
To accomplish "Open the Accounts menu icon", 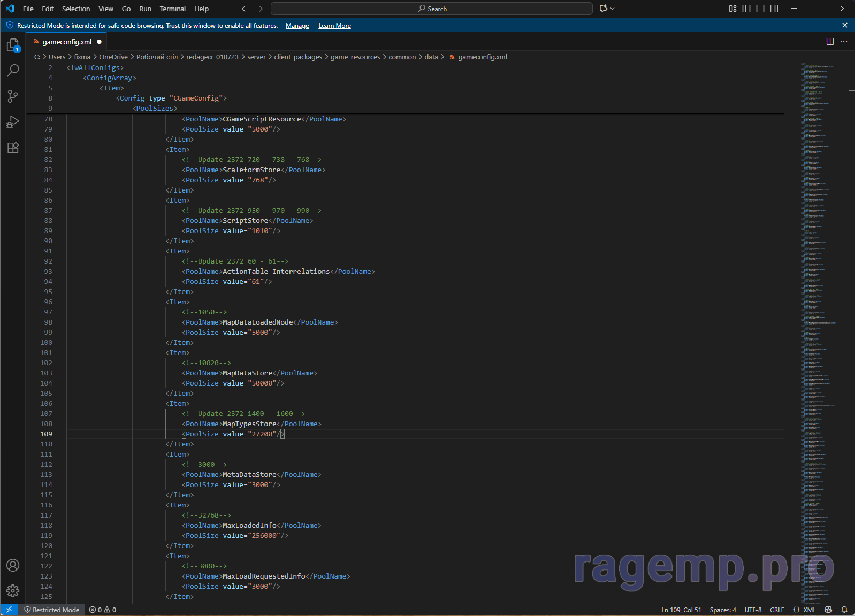I will tap(13, 565).
